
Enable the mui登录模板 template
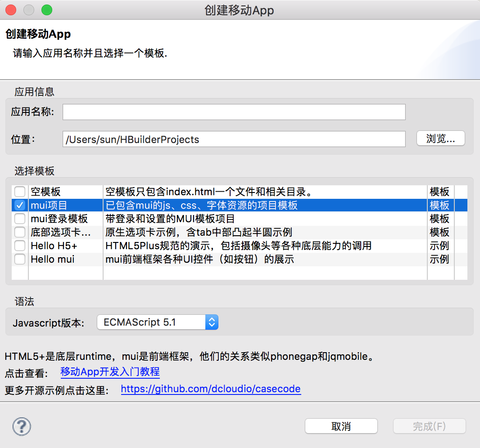pyautogui.click(x=20, y=219)
